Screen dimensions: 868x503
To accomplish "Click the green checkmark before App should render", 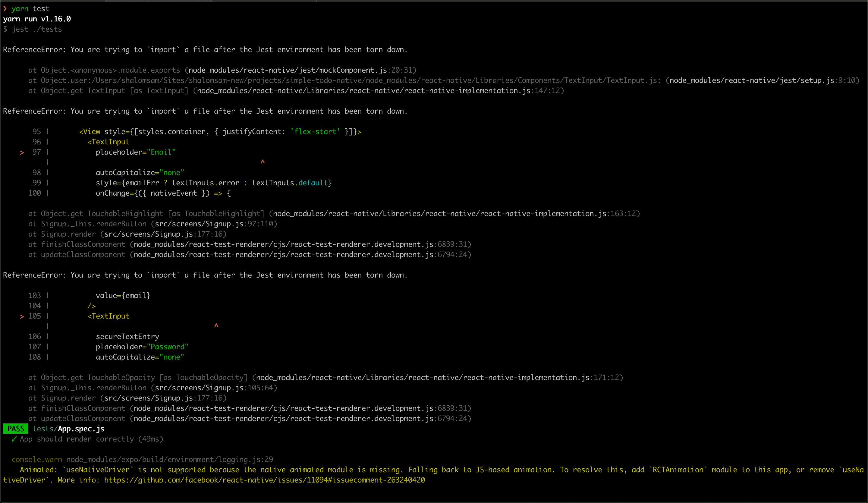I will [x=14, y=439].
